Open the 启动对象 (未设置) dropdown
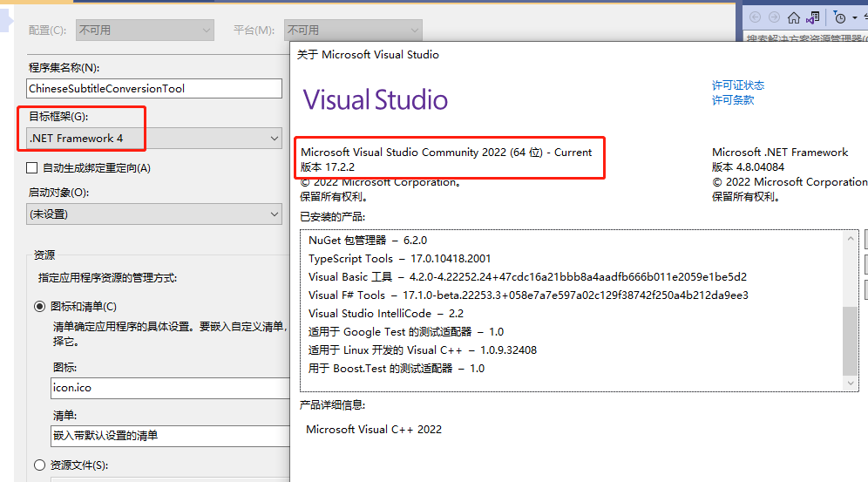The image size is (868, 482). pyautogui.click(x=154, y=214)
